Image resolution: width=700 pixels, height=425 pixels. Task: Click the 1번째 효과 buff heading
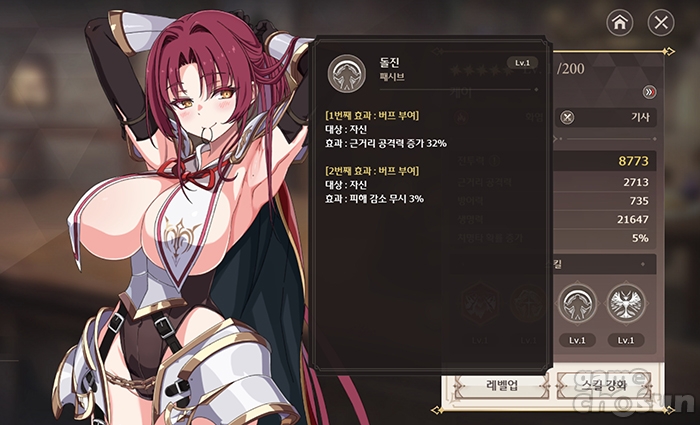pyautogui.click(x=372, y=116)
